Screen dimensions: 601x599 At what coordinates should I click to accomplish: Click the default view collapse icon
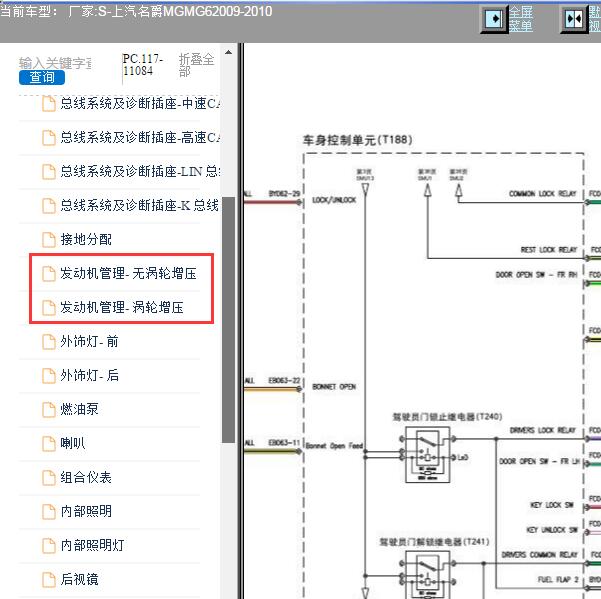click(x=574, y=19)
